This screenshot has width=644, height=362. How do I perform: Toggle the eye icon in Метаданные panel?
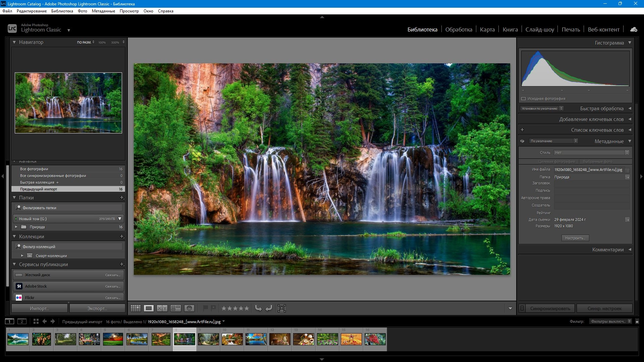tap(522, 141)
